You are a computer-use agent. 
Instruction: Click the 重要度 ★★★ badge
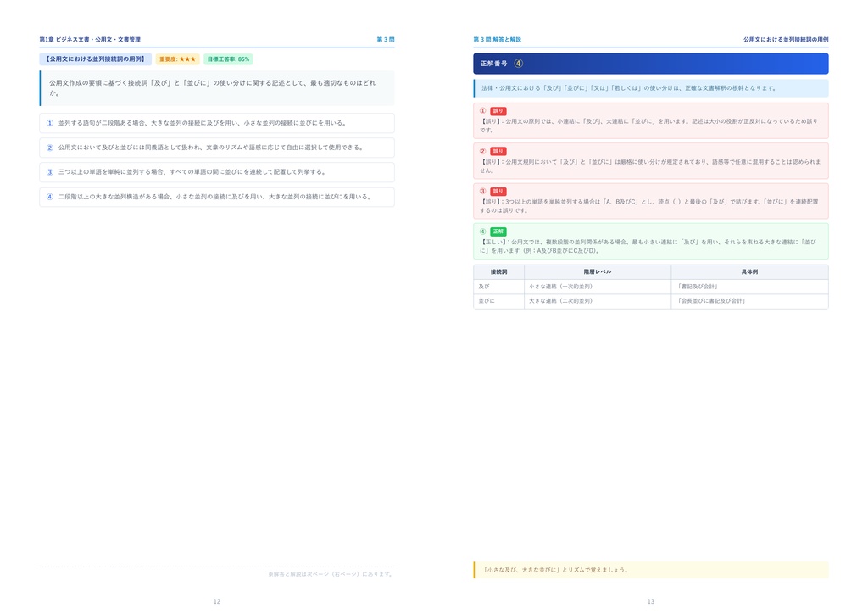pyautogui.click(x=177, y=59)
